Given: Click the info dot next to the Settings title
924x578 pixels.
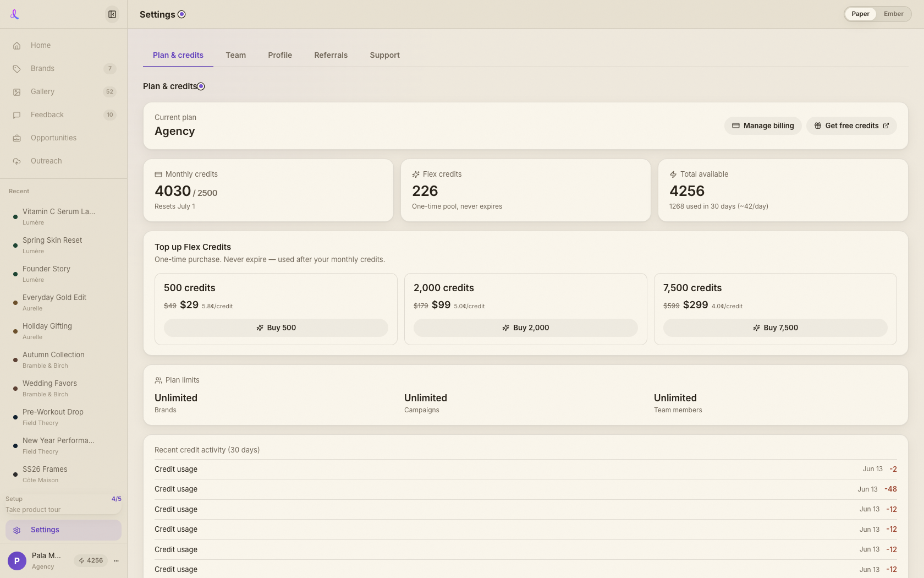Looking at the screenshot, I should (x=182, y=14).
